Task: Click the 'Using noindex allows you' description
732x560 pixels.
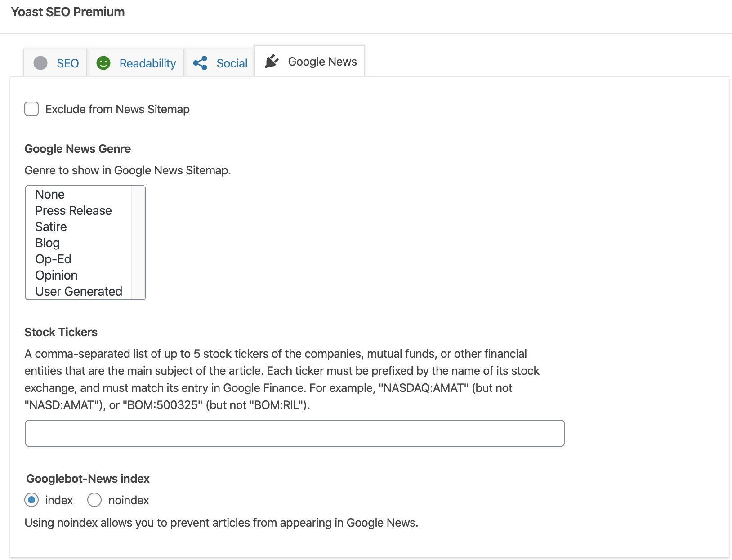Action: 222,523
